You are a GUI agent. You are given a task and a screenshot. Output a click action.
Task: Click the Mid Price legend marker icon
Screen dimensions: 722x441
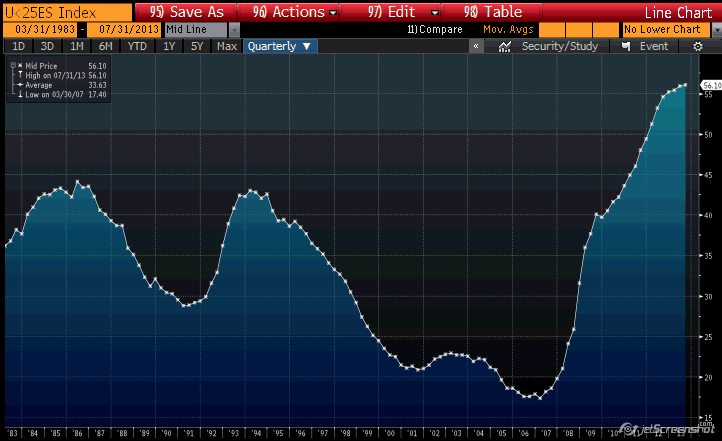point(19,65)
